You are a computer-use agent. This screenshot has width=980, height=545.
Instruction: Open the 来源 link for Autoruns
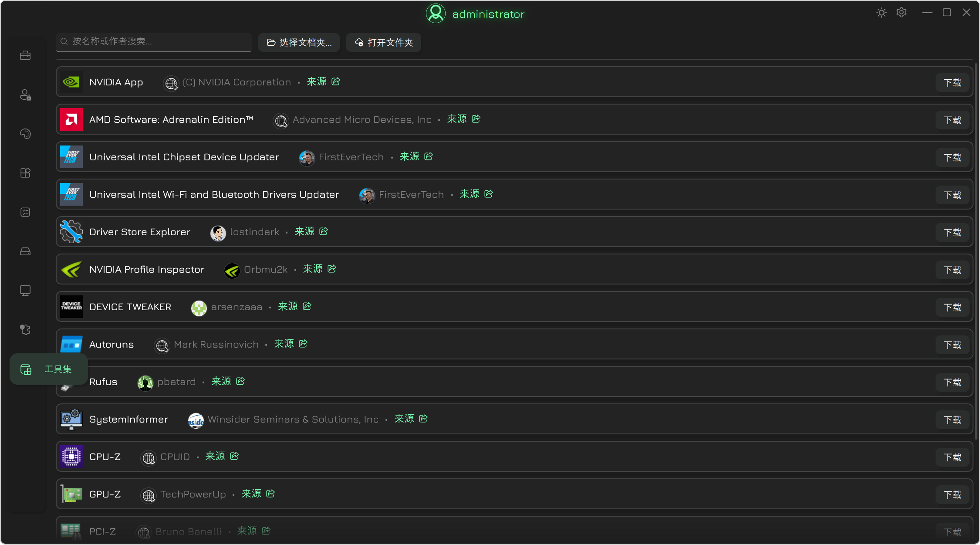tap(291, 344)
